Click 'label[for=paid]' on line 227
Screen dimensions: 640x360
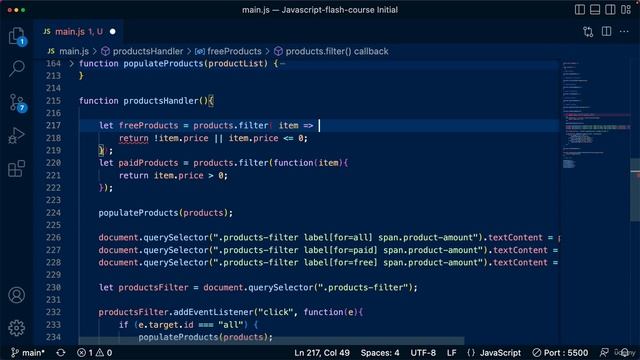pyautogui.click(x=341, y=250)
